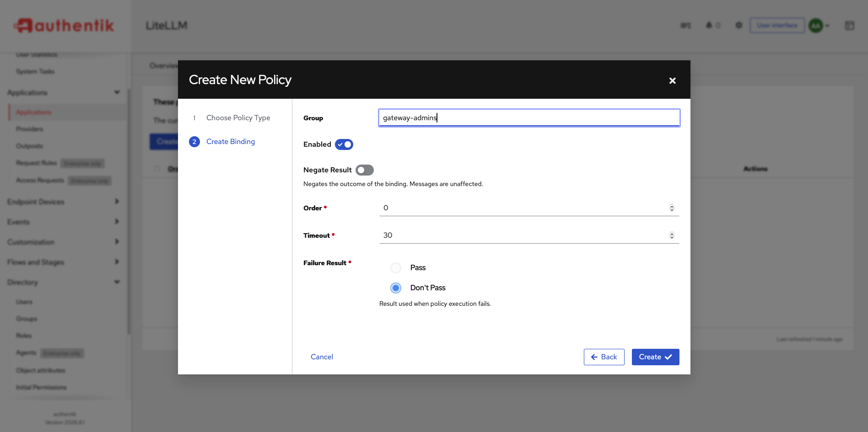
Task: Close the Create New Policy dialog
Action: click(672, 80)
